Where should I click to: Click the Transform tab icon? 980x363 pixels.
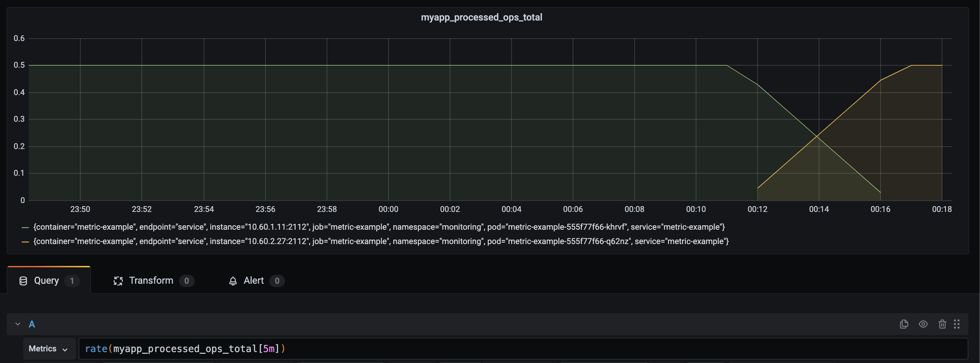pyautogui.click(x=118, y=281)
